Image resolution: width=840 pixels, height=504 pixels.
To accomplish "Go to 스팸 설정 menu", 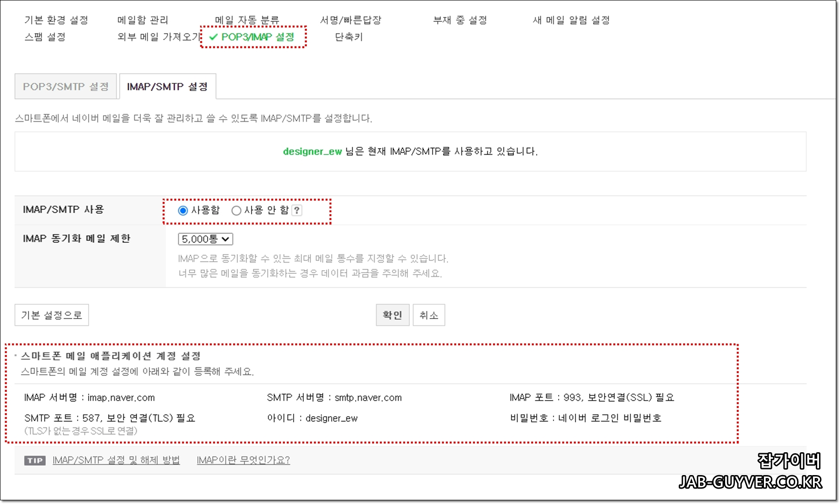I will (43, 38).
